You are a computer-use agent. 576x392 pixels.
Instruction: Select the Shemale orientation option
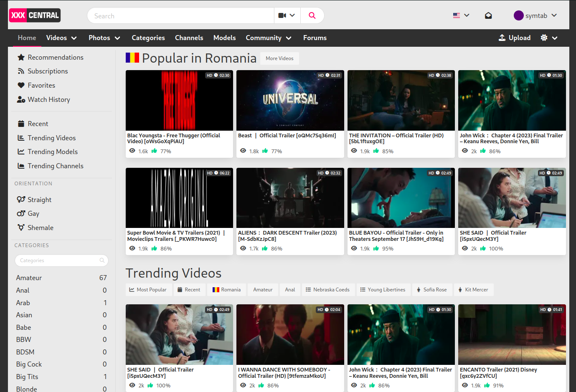(x=35, y=228)
